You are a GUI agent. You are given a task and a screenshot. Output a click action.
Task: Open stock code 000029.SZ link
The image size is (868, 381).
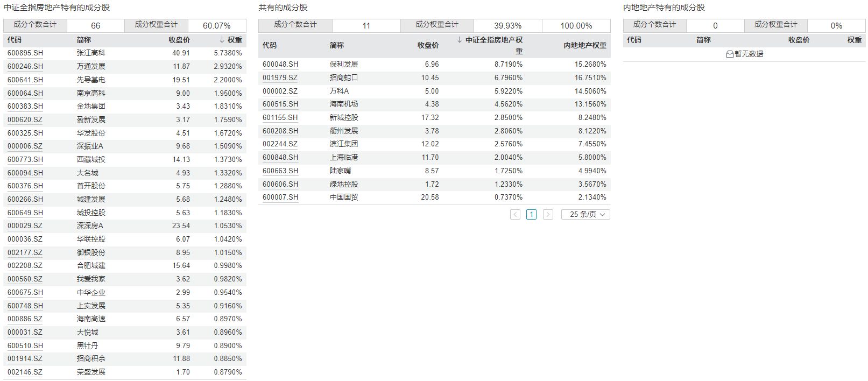[x=25, y=225]
